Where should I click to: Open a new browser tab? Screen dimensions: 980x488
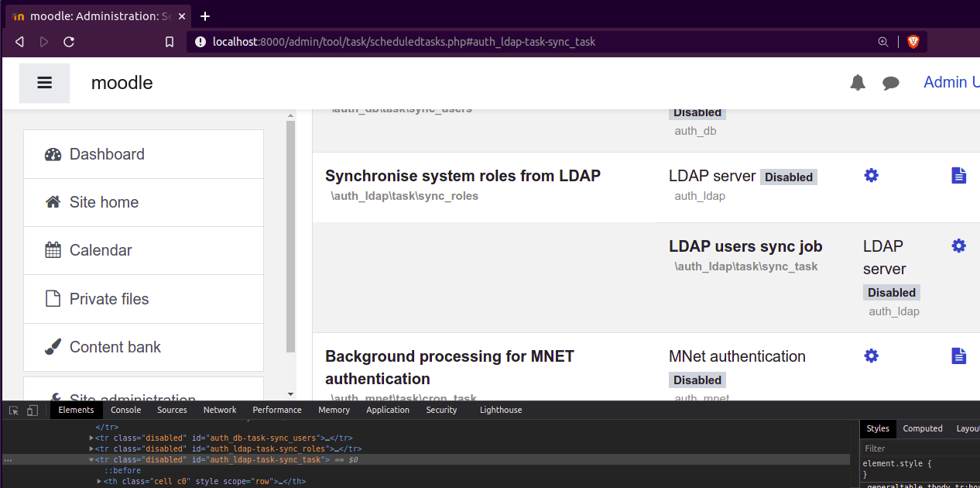[205, 16]
